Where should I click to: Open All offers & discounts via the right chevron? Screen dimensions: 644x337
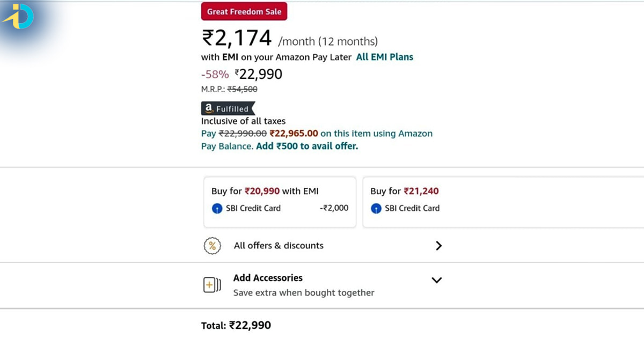pos(438,245)
